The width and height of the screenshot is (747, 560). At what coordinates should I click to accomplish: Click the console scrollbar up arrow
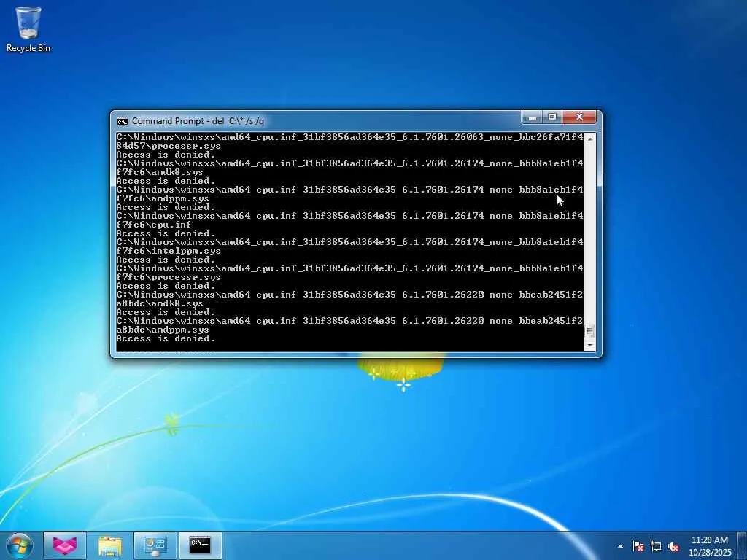pos(589,139)
